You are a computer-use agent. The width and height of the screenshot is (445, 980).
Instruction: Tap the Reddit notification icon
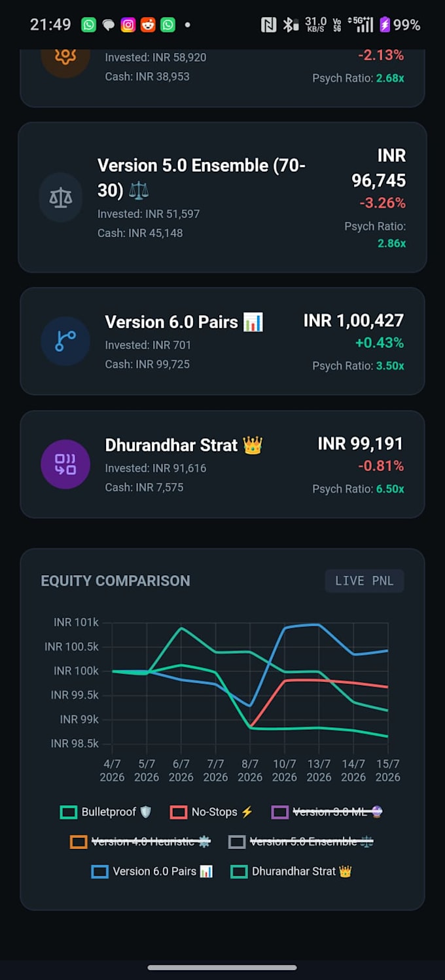click(148, 25)
